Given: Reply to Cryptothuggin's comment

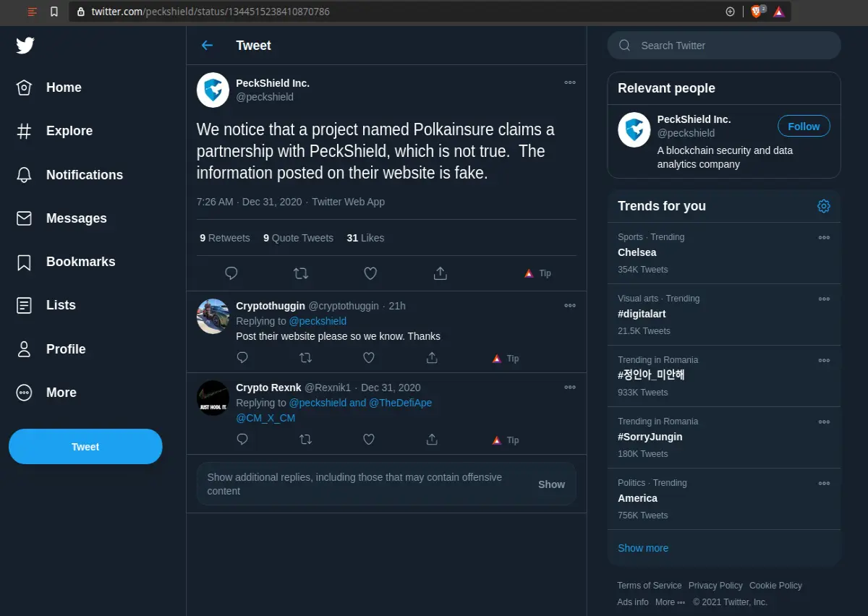Looking at the screenshot, I should (x=242, y=358).
